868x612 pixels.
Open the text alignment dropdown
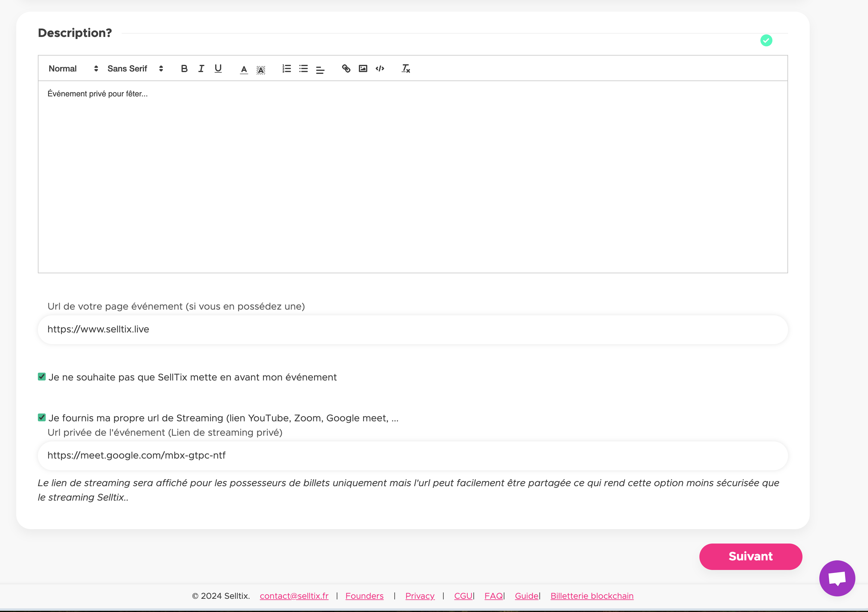[320, 69]
